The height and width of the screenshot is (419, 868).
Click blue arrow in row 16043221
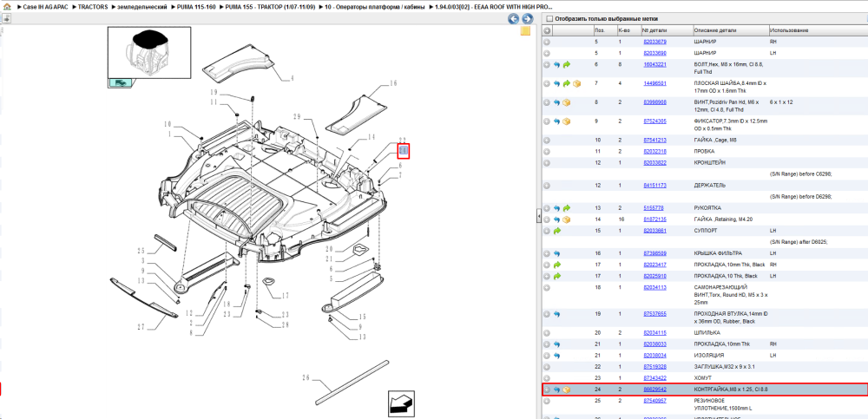[x=557, y=65]
